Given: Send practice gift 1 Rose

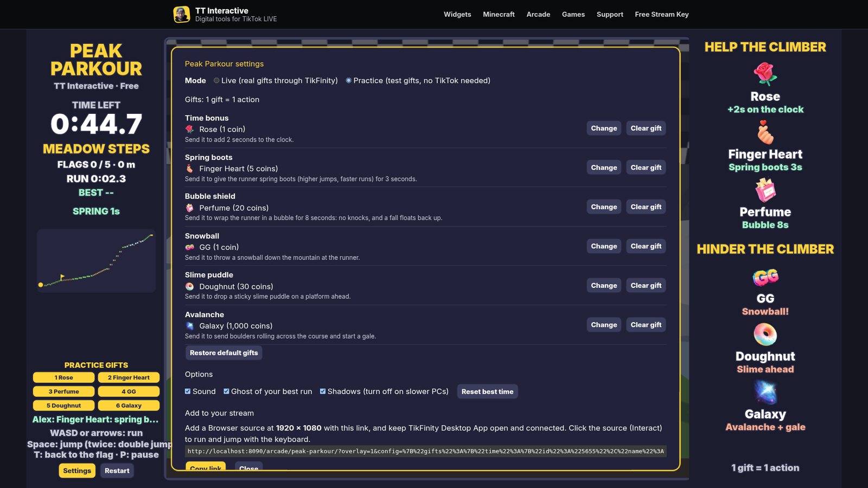Looking at the screenshot, I should pyautogui.click(x=63, y=377).
